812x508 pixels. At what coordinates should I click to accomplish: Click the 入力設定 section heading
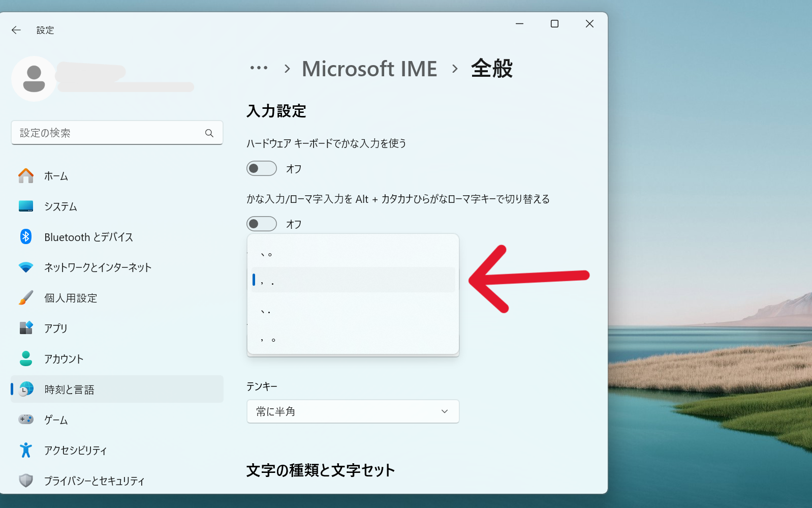[x=276, y=111]
